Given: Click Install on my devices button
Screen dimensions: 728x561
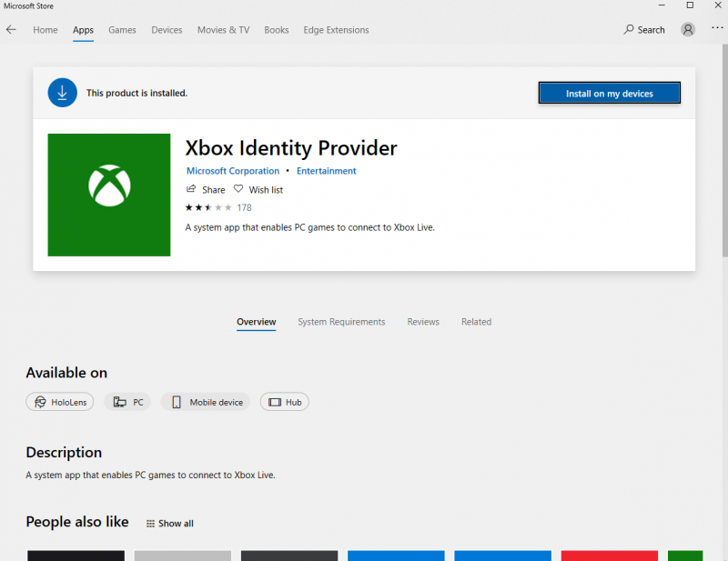Looking at the screenshot, I should point(609,94).
